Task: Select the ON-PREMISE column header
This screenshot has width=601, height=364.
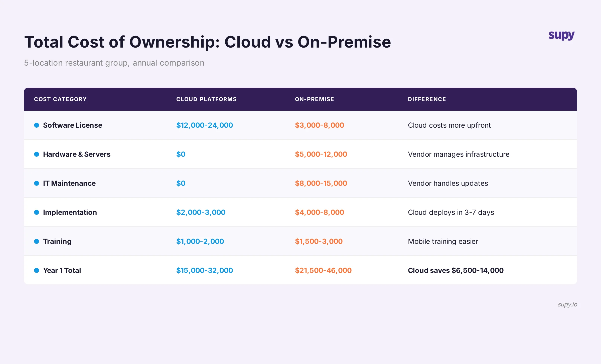Action: pos(314,99)
